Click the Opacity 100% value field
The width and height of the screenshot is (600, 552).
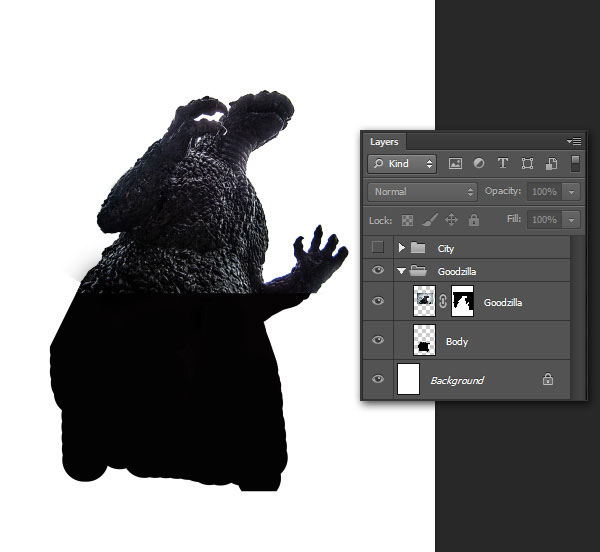(545, 192)
